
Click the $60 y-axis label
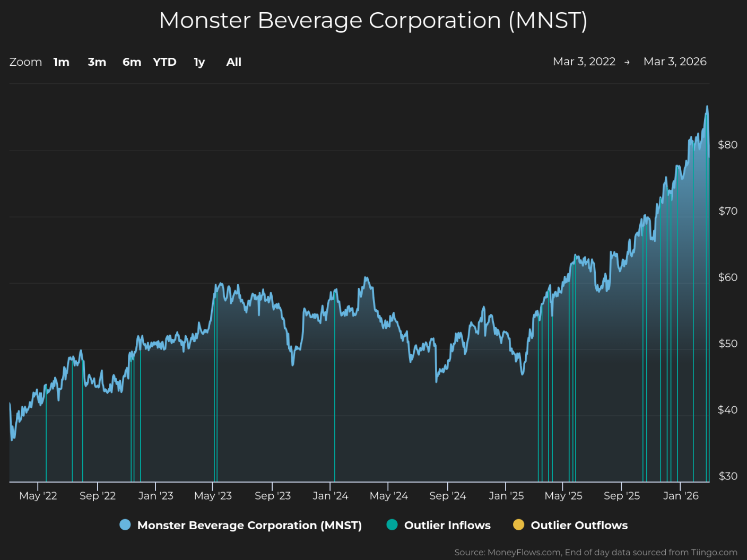tap(727, 277)
